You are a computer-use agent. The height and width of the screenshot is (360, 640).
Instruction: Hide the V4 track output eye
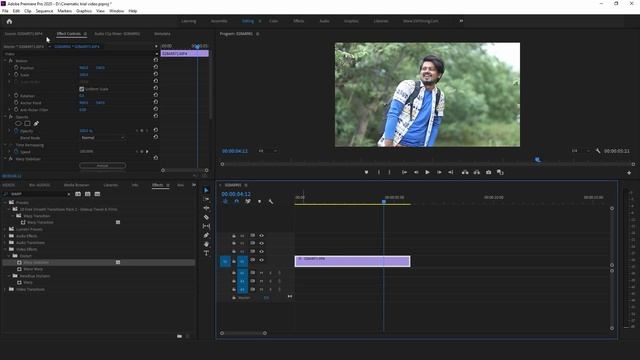click(261, 236)
